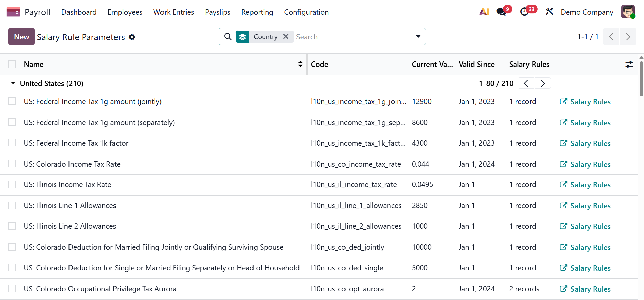Sort by the Name column

point(34,65)
